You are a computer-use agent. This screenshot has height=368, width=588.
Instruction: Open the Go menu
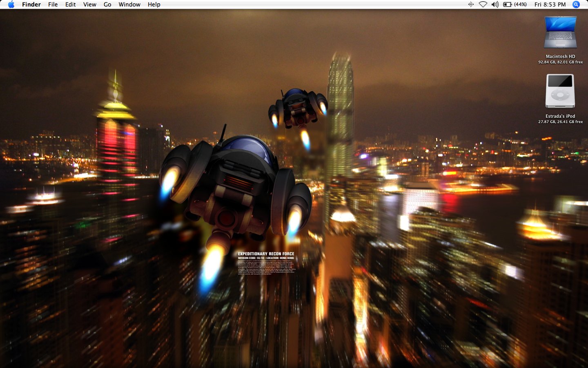click(x=107, y=4)
